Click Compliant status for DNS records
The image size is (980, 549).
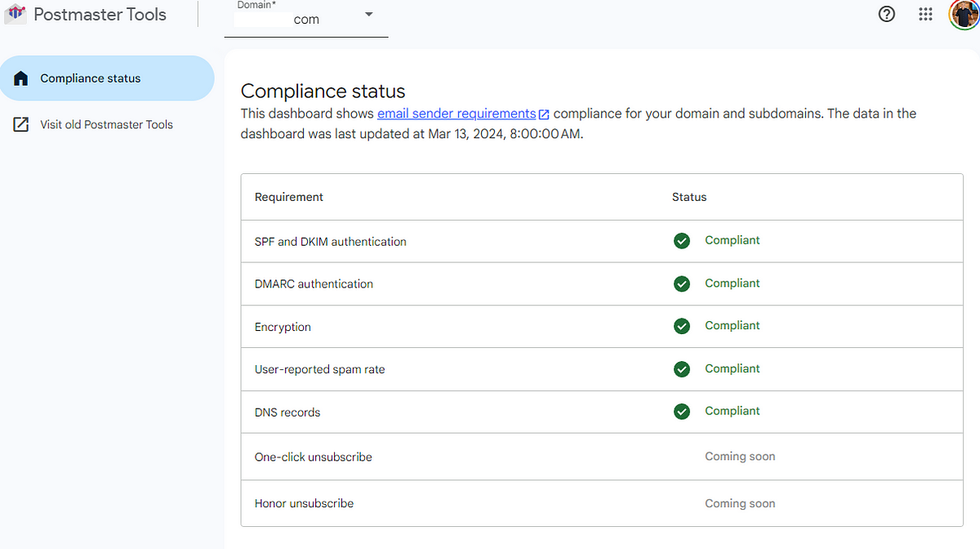click(733, 411)
